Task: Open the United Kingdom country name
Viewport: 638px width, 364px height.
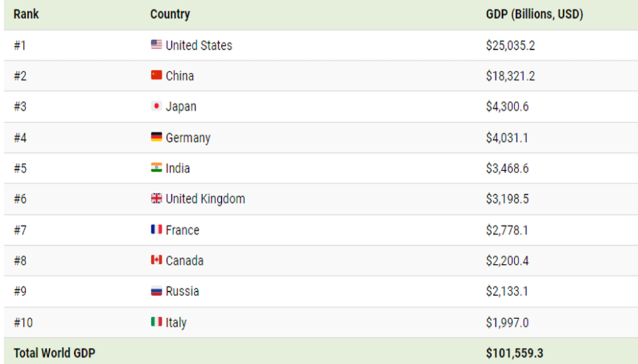Action: pyautogui.click(x=206, y=198)
